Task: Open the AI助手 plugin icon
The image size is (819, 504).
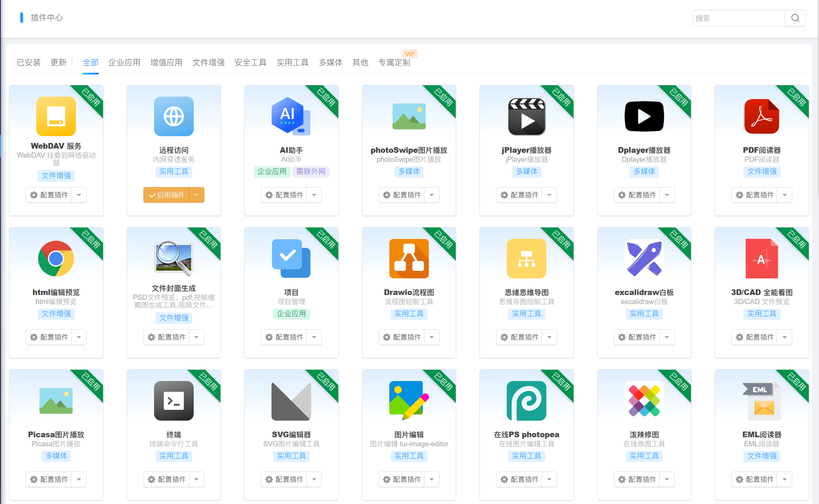Action: click(291, 116)
